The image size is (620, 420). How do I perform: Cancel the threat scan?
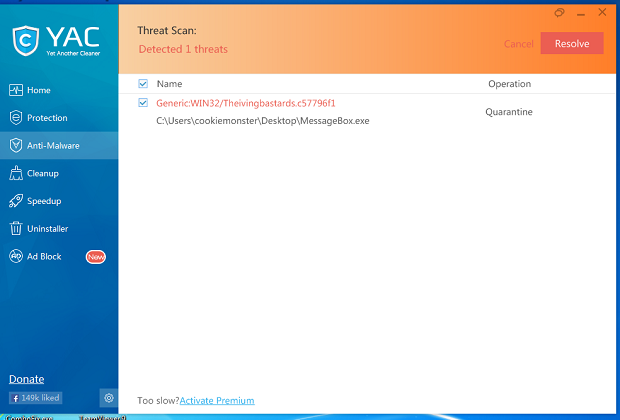(518, 44)
